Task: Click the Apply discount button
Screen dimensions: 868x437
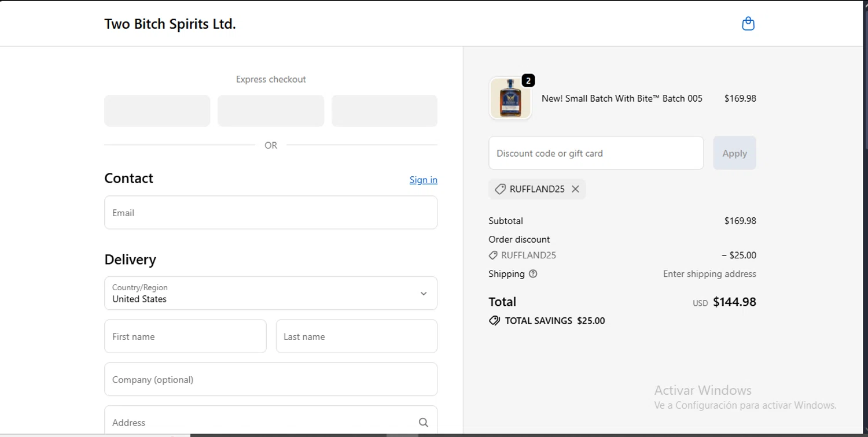Action: point(734,153)
